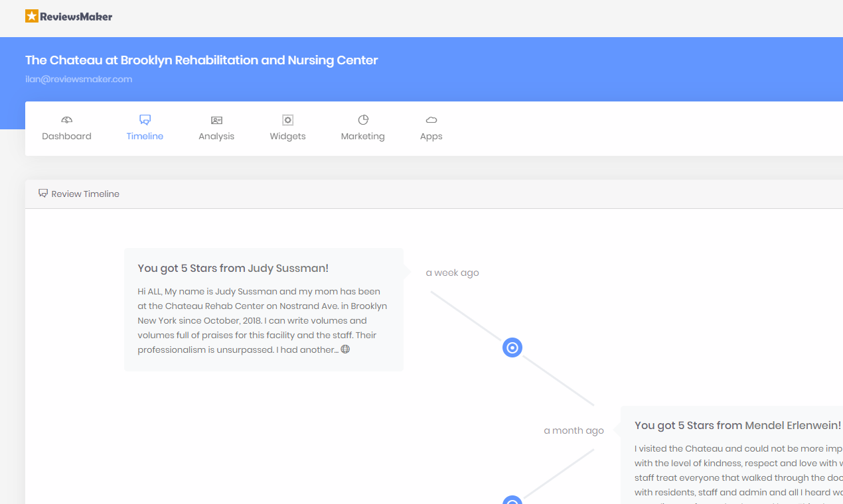
Task: Switch to the Timeline tab
Action: tap(145, 129)
